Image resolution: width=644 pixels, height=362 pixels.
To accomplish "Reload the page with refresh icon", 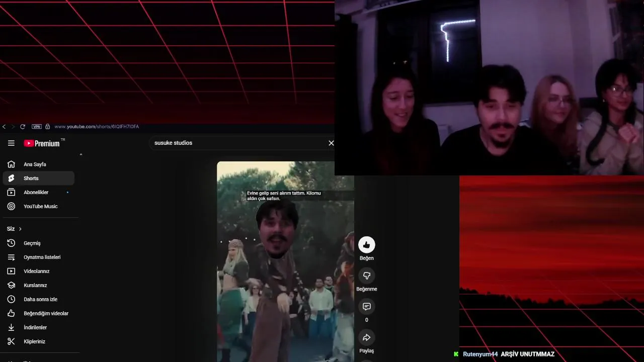I will (x=23, y=127).
